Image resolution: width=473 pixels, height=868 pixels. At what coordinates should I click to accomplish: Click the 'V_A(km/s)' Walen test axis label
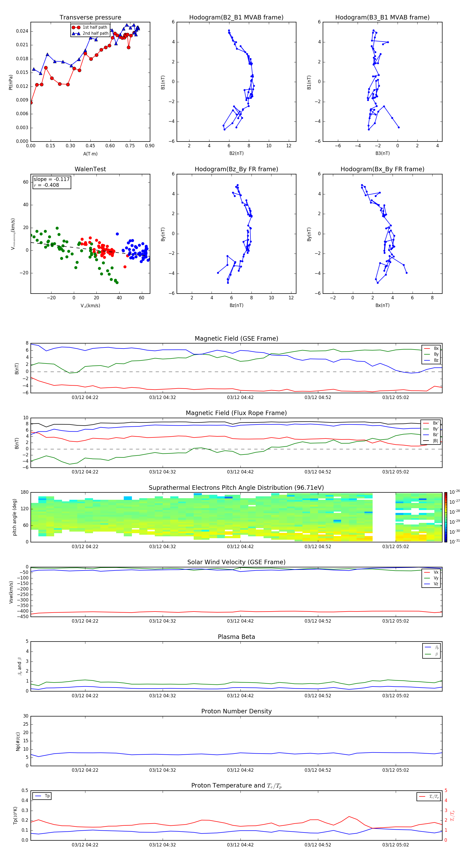[x=90, y=306]
